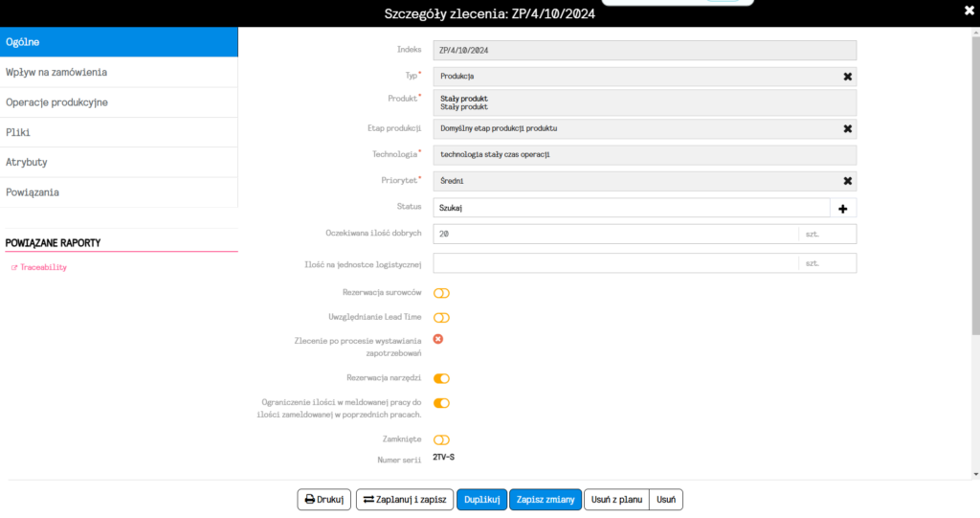Toggle the Zamknięte switch

tap(441, 440)
